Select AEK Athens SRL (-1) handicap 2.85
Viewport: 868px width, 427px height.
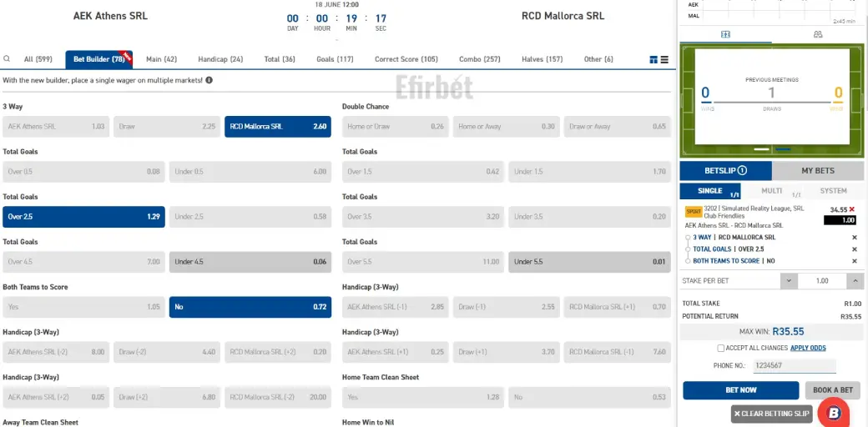click(x=396, y=307)
